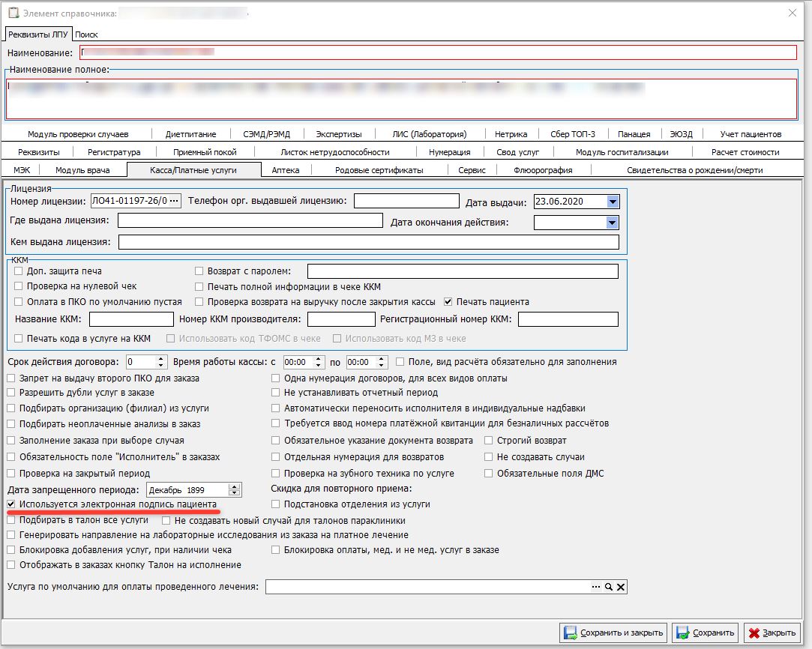This screenshot has height=649, width=812.
Task: Check Подстановка отделения из услуги
Action: [275, 504]
